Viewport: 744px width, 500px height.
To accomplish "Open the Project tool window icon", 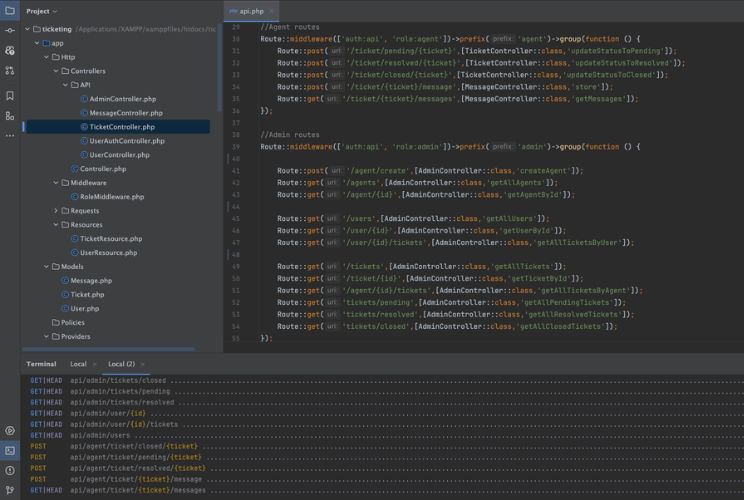I will [x=10, y=11].
